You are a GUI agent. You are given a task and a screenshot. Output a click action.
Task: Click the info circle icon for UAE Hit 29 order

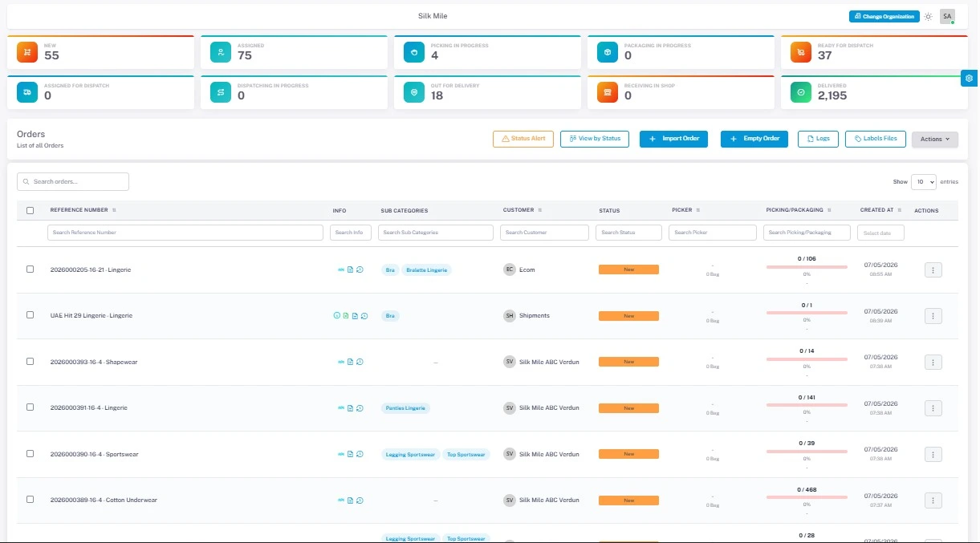[x=337, y=316]
